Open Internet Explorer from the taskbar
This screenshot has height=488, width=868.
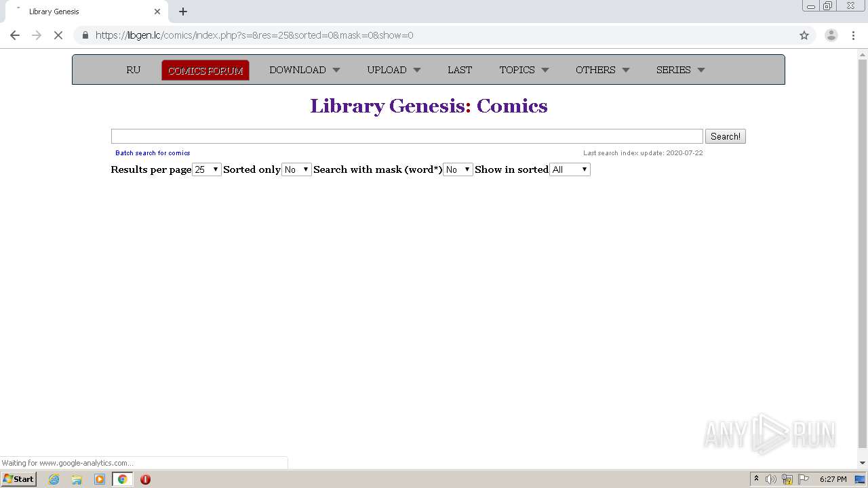click(54, 479)
